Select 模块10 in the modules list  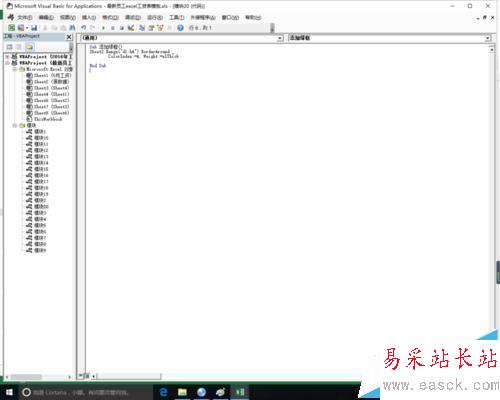tap(37, 138)
